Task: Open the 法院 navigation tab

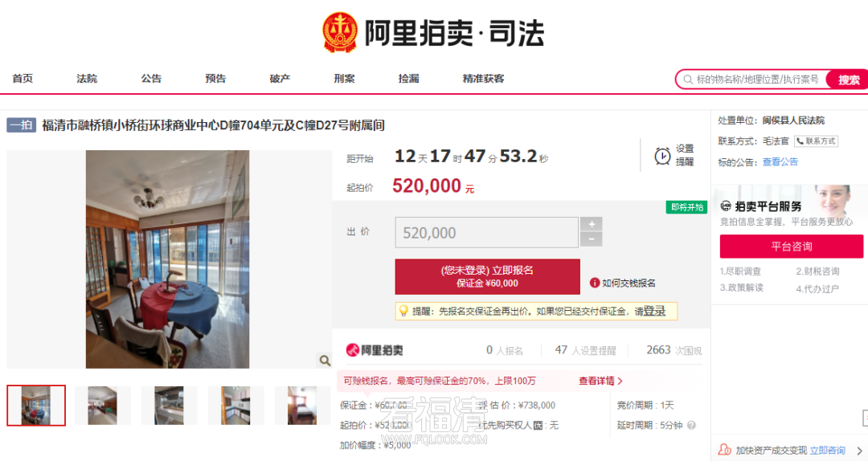Action: [x=87, y=79]
